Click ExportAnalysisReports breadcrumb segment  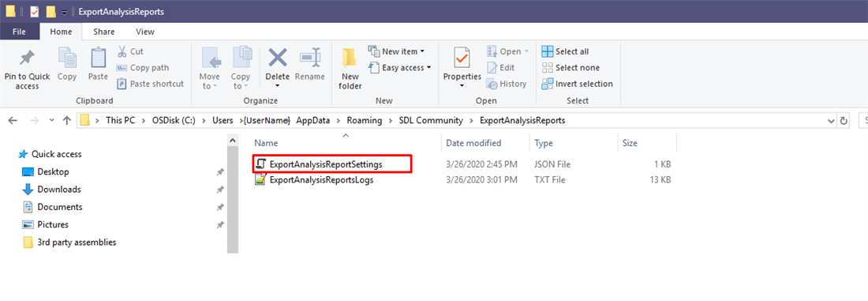[x=522, y=120]
